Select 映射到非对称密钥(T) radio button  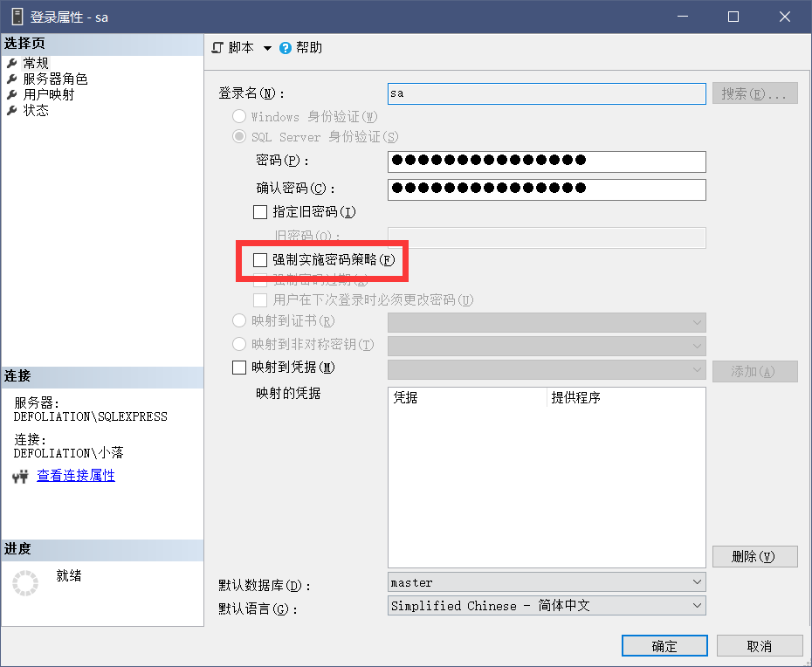click(x=238, y=344)
